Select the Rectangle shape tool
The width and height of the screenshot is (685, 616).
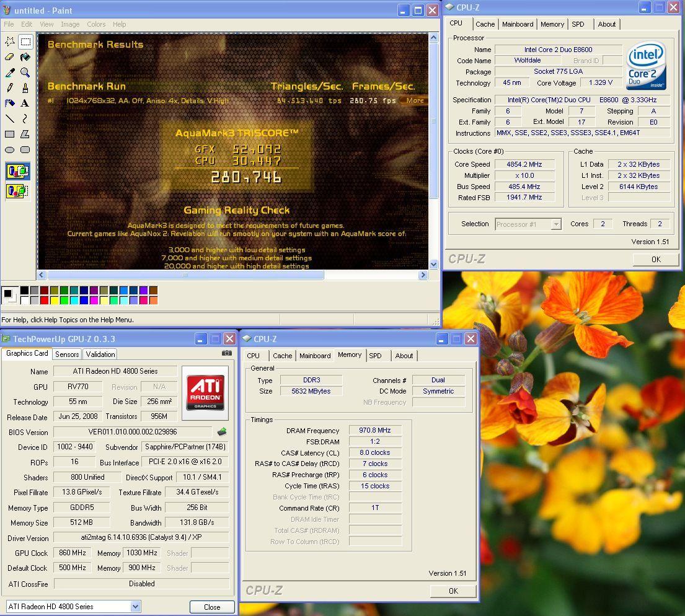(10, 134)
